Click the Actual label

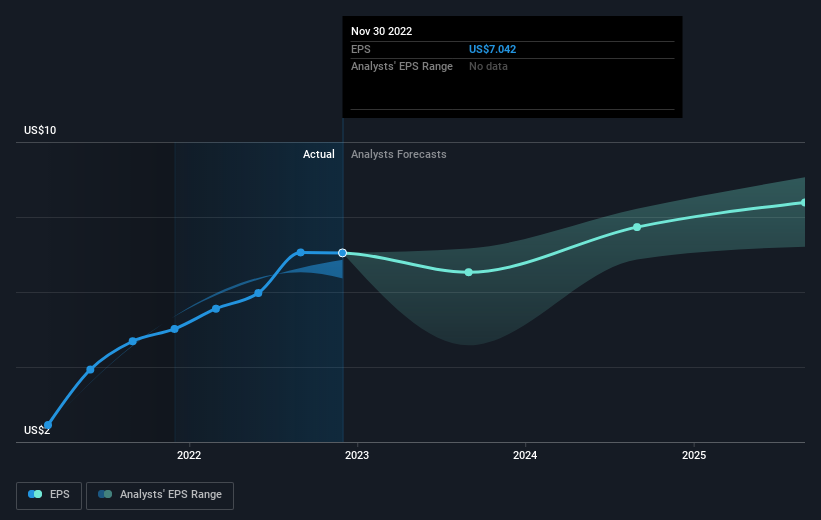click(x=318, y=154)
